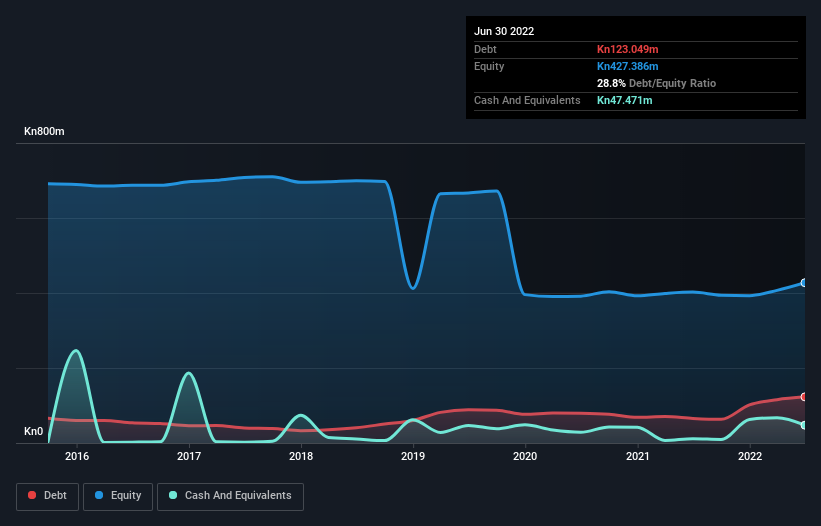Click the Kn47.471m cash value
Image resolution: width=821 pixels, height=526 pixels.
pos(625,100)
